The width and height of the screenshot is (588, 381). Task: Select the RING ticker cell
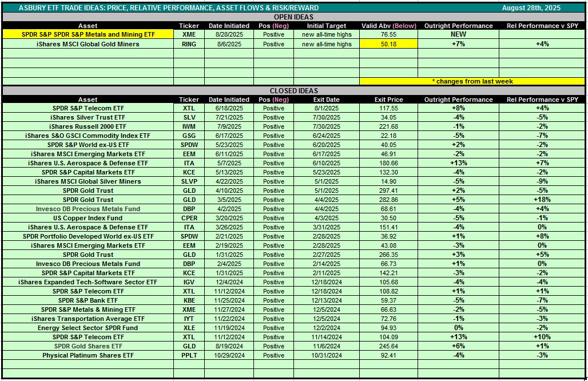[189, 44]
